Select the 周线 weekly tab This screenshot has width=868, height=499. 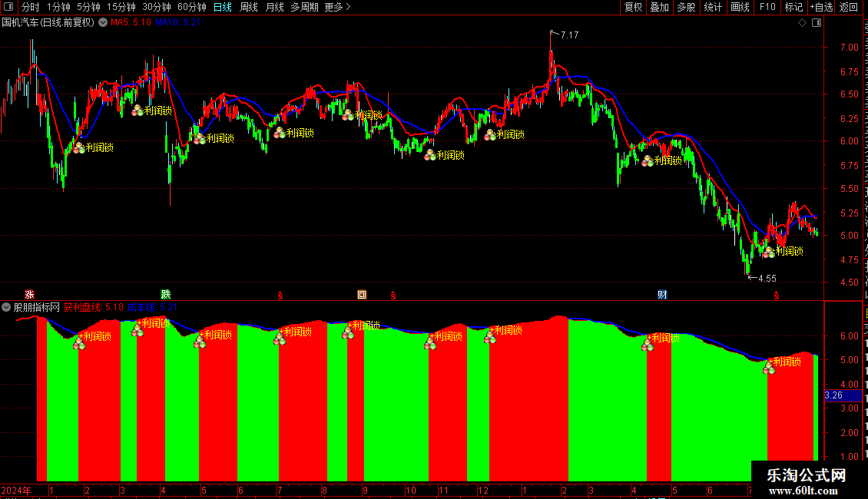[x=249, y=7]
